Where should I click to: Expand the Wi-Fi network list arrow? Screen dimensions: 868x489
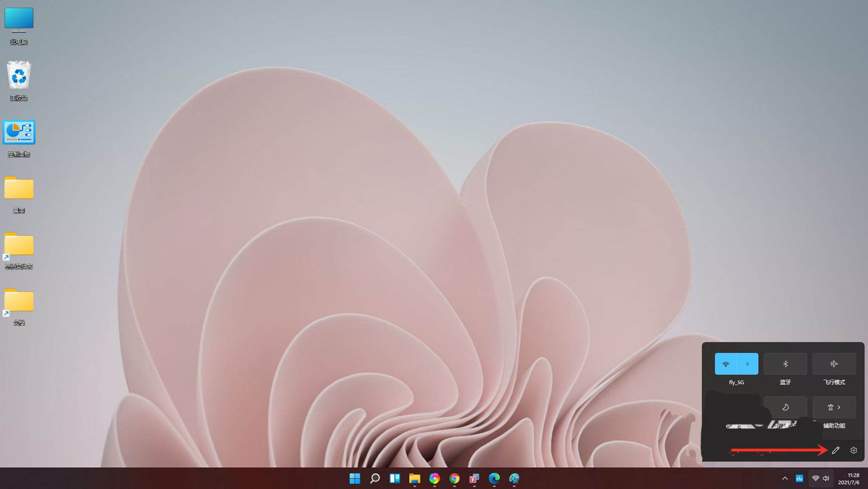coord(746,364)
